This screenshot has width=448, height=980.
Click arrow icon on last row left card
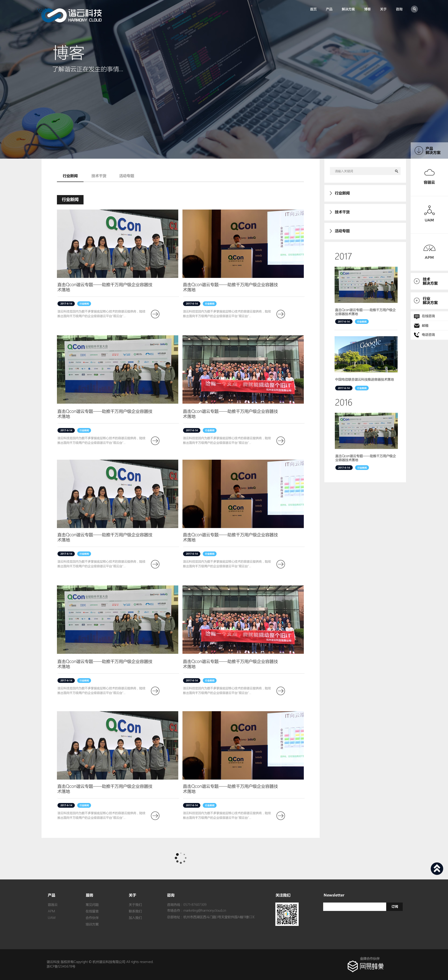(x=155, y=815)
